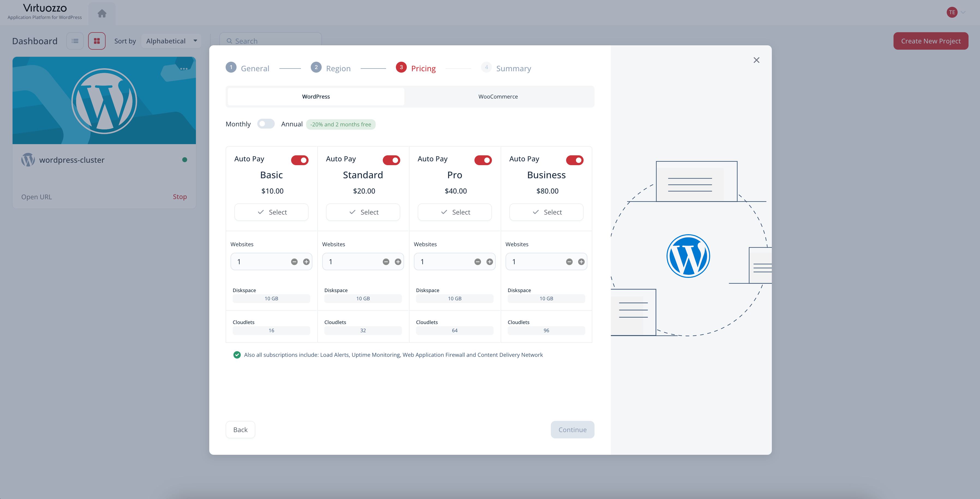980x499 pixels.
Task: Turn off Auto Pay for Business plan
Action: (575, 160)
